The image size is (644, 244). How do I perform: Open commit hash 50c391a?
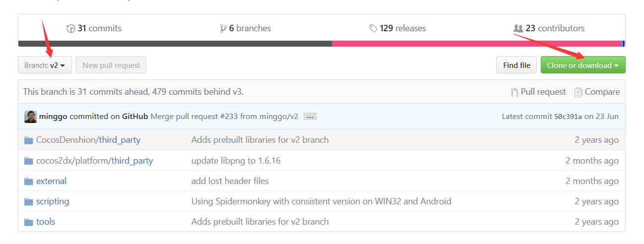568,117
